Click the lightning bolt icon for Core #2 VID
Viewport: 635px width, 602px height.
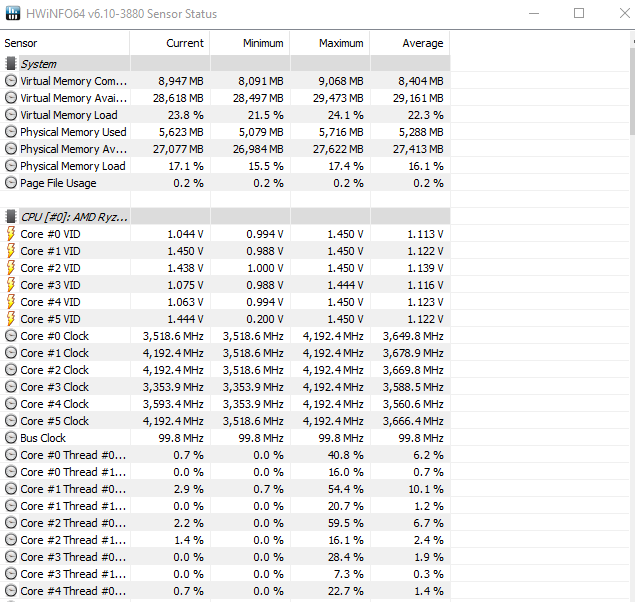(x=11, y=268)
